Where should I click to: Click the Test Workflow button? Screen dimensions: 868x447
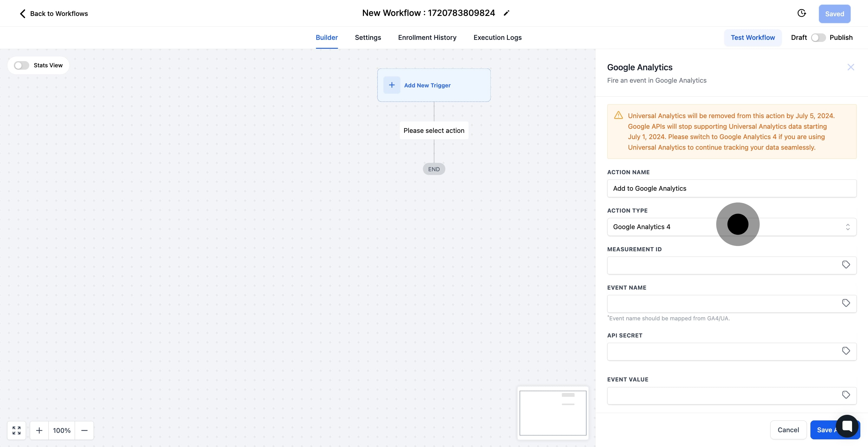(x=753, y=37)
